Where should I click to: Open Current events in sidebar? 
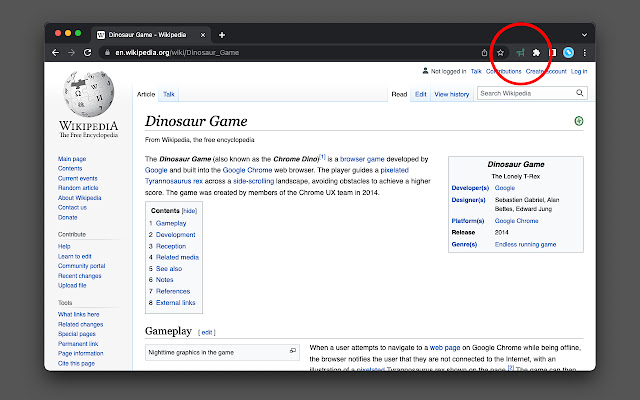(78, 178)
